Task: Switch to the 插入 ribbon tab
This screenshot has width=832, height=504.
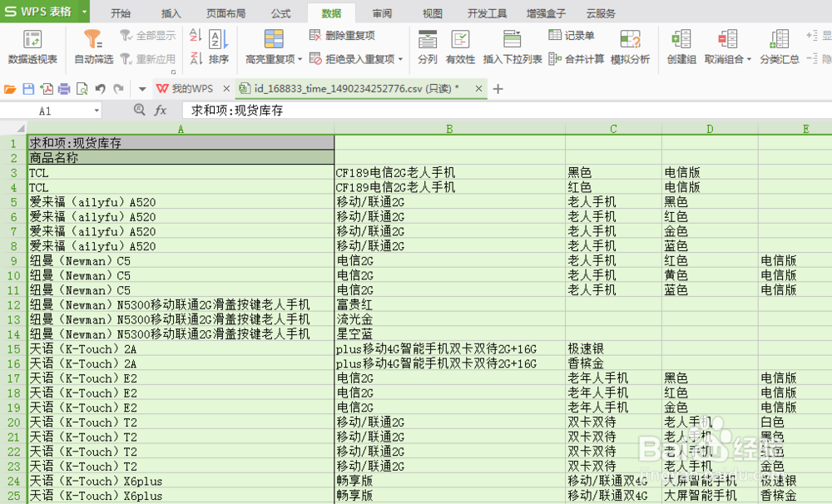Action: 171,13
